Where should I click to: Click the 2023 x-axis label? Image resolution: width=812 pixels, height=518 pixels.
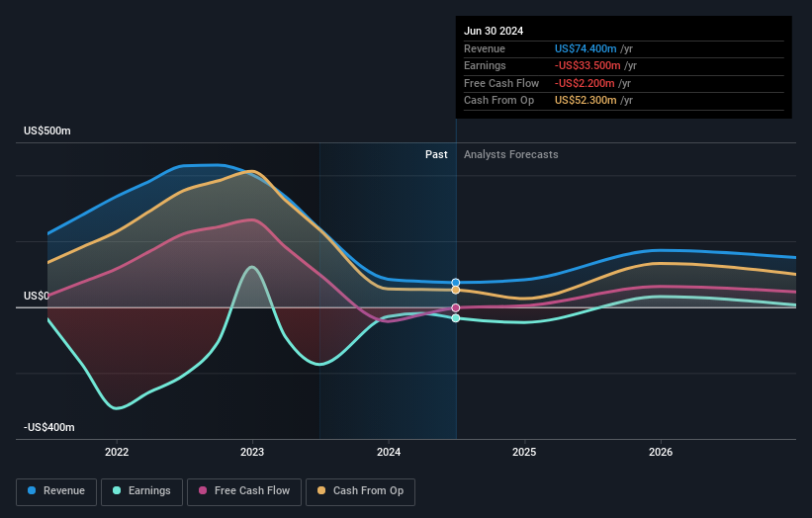(252, 452)
